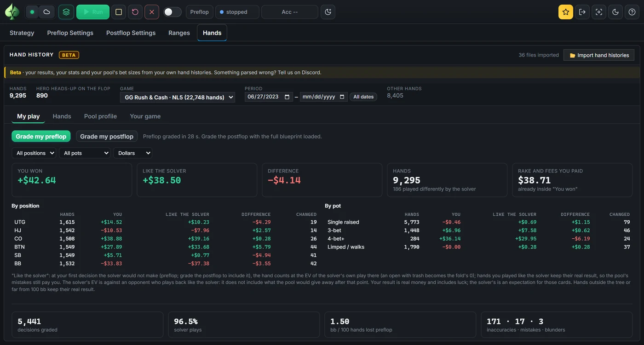Click the green spade app logo

coord(12,12)
